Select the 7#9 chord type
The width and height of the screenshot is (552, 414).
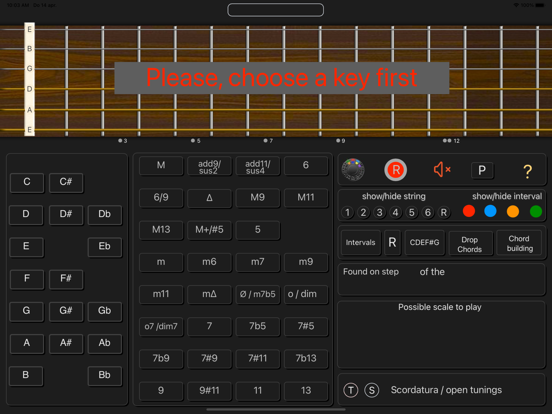pos(209,359)
